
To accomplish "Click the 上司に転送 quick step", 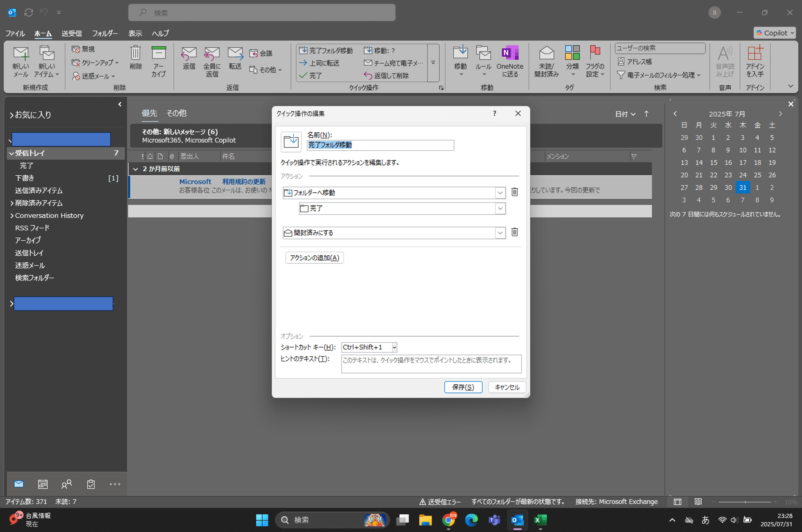I will [319, 63].
